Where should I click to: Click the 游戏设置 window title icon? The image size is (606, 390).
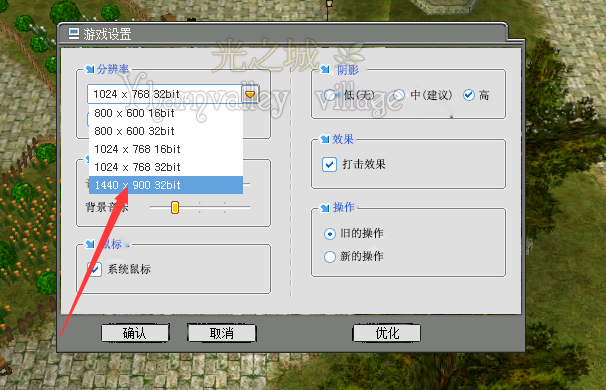pyautogui.click(x=74, y=34)
